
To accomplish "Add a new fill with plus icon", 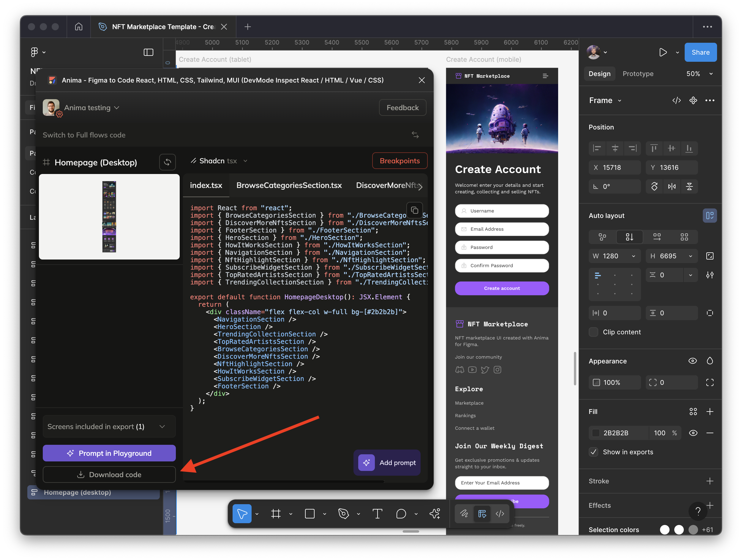I will (710, 412).
